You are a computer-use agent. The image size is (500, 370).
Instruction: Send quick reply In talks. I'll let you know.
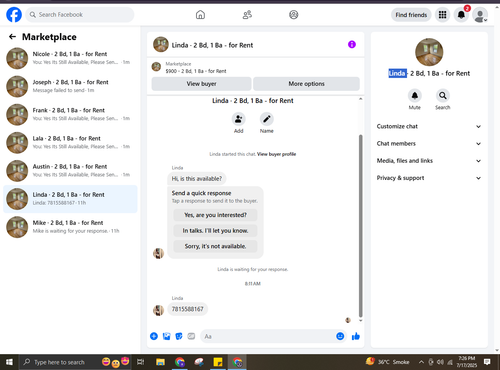tap(215, 231)
